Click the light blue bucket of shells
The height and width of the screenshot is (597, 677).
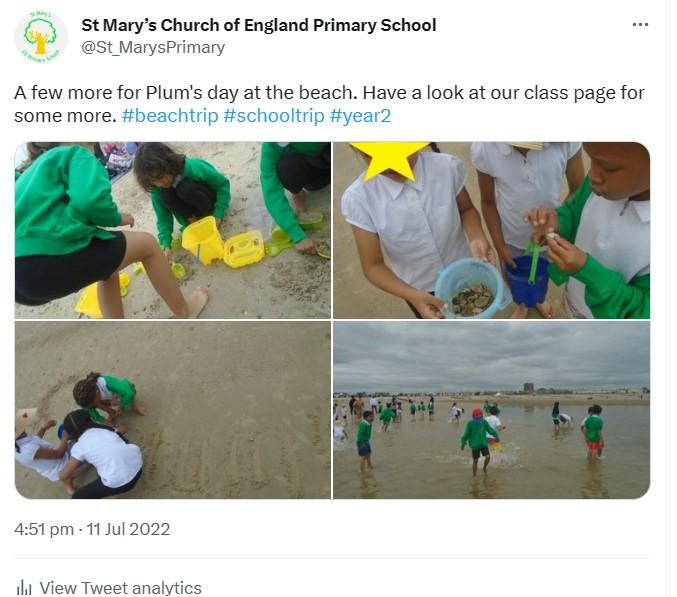click(469, 288)
